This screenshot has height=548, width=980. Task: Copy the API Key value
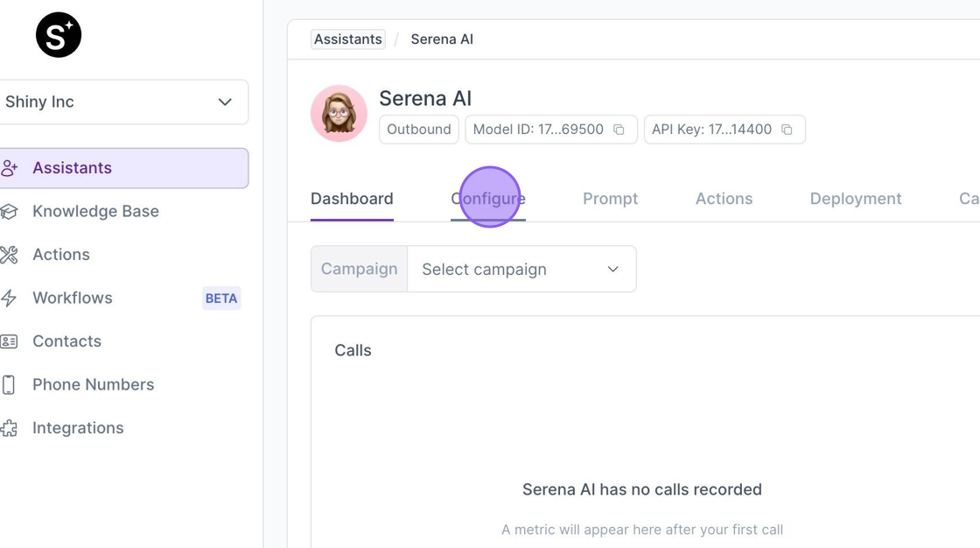[x=787, y=130]
